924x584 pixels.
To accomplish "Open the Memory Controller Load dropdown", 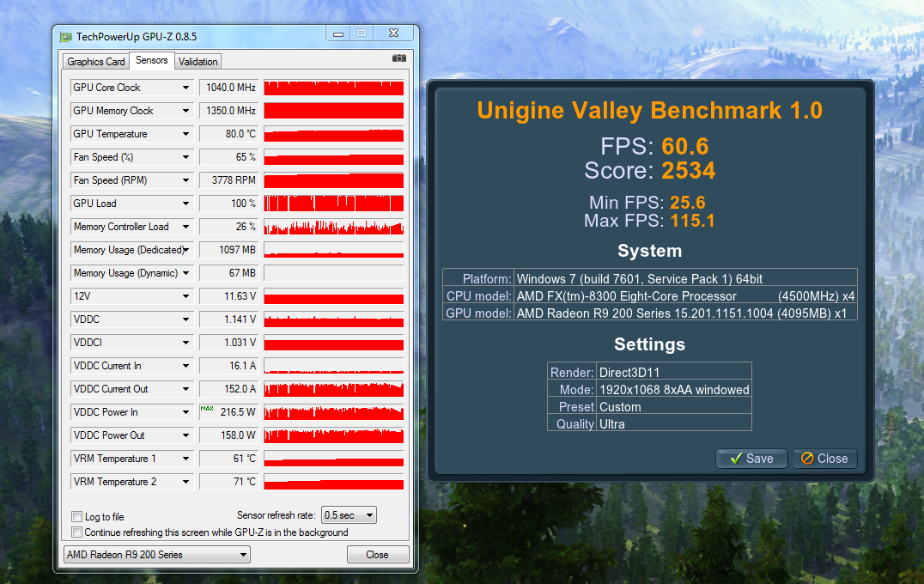I will (x=185, y=227).
